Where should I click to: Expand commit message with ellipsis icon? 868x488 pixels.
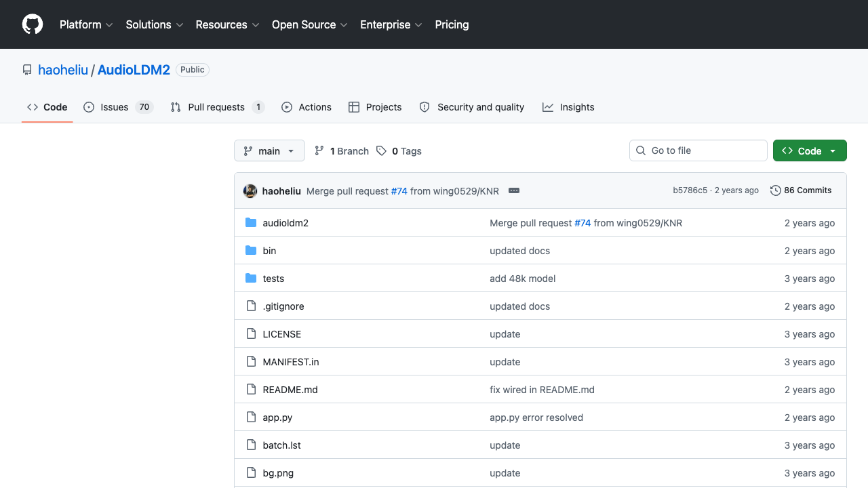[x=514, y=191]
